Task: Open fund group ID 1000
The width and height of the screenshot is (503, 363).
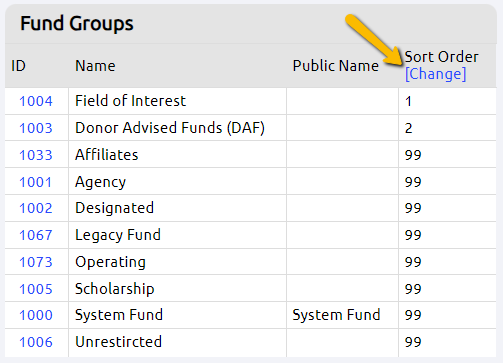Action: click(x=36, y=315)
